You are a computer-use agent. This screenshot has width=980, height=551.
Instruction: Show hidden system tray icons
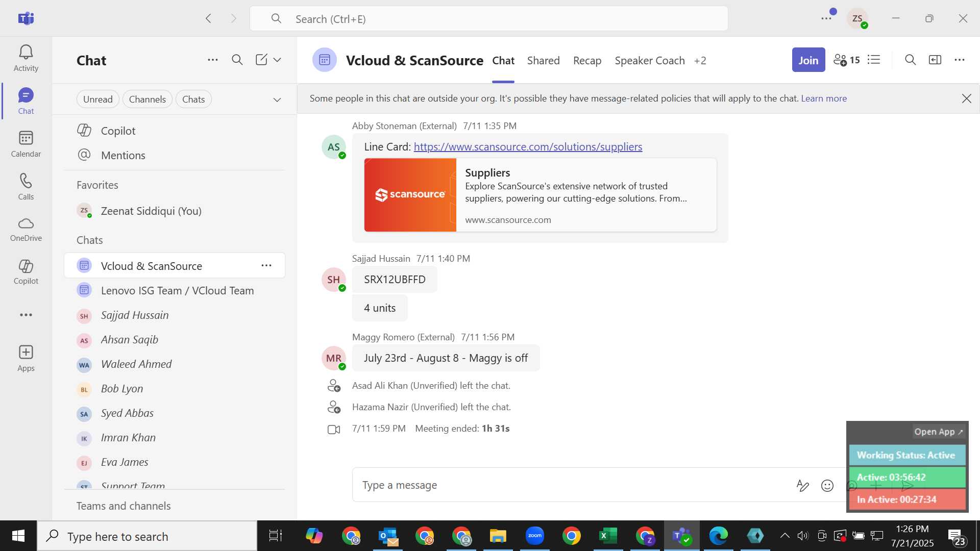click(x=785, y=536)
